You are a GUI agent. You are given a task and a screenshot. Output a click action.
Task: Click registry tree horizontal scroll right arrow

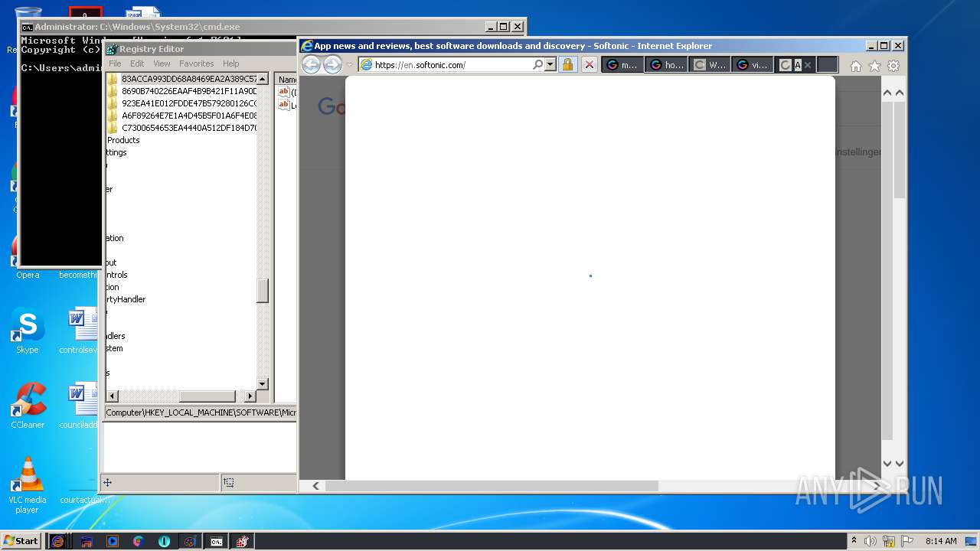(x=250, y=396)
